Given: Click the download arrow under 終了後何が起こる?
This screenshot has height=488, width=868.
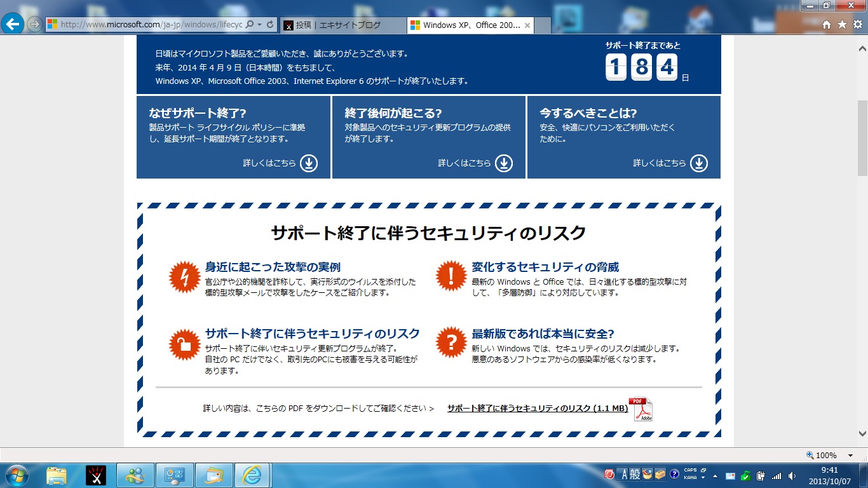Looking at the screenshot, I should (504, 163).
